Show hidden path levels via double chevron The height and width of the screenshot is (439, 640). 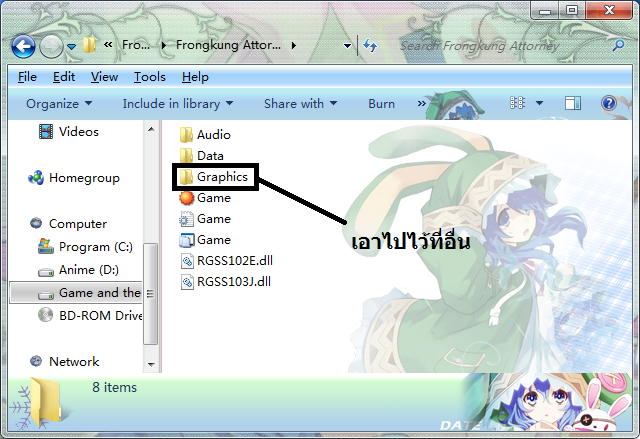pos(108,45)
